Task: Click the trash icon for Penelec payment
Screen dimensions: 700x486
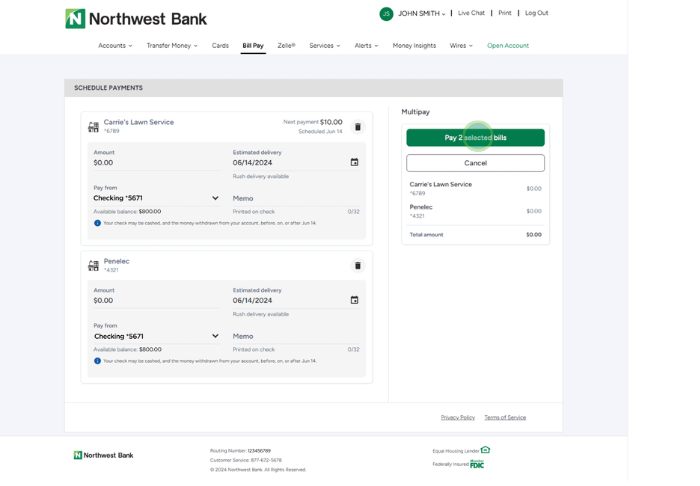Action: click(x=357, y=266)
